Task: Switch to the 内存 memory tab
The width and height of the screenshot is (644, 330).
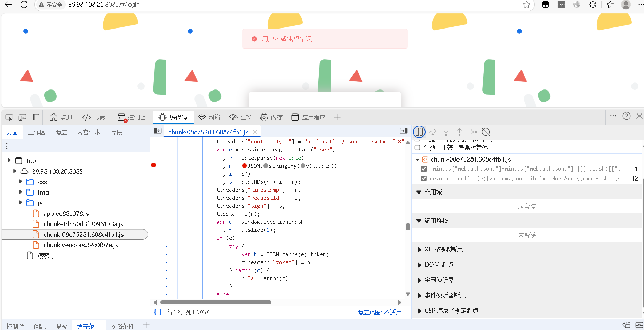Action: coord(271,117)
